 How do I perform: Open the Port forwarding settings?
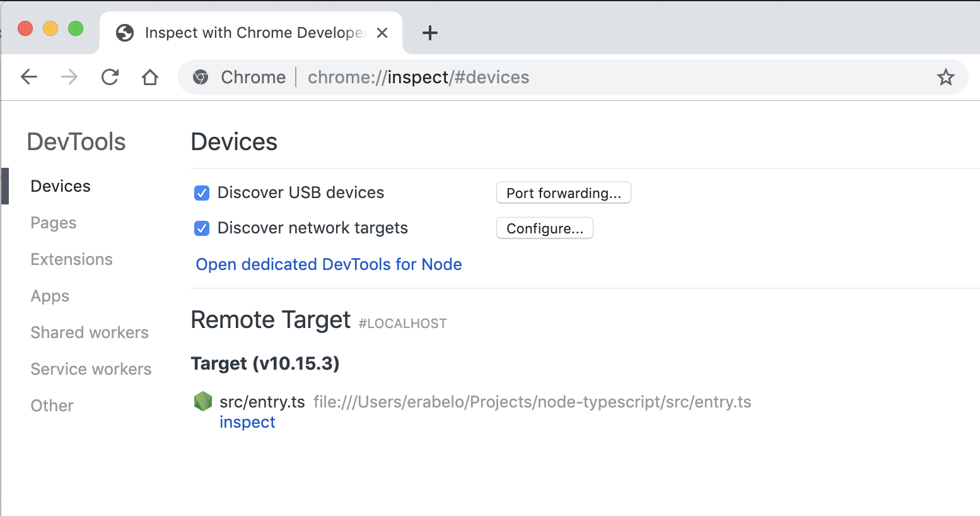pyautogui.click(x=564, y=193)
